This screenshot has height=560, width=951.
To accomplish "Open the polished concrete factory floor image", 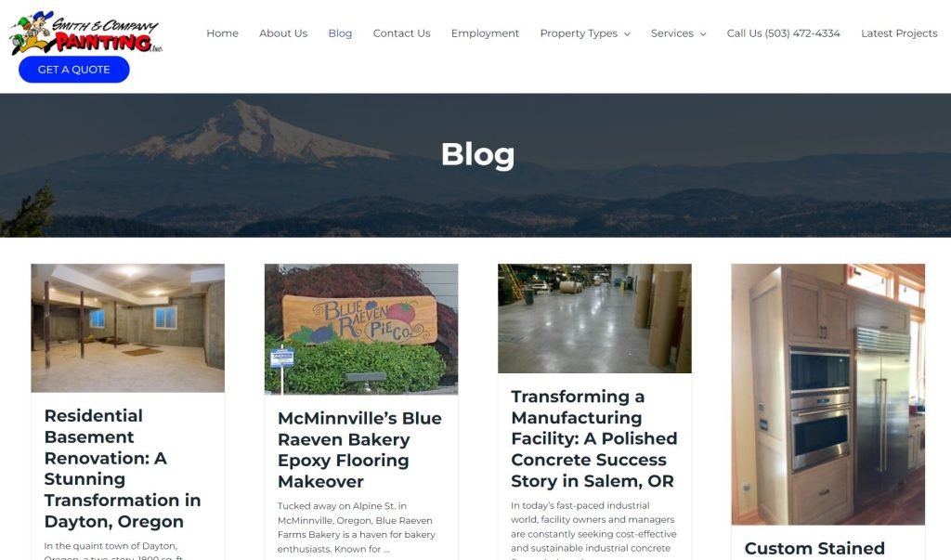I will click(x=594, y=319).
